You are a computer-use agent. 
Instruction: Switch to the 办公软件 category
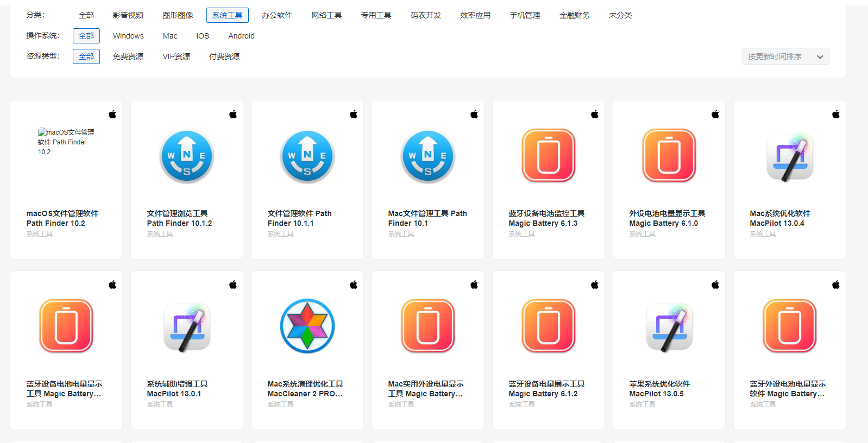(x=277, y=15)
